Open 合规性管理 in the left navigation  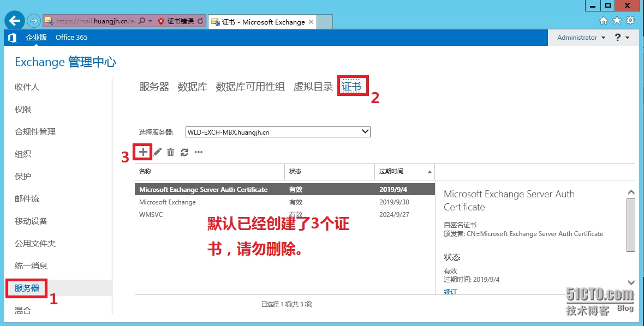[35, 131]
